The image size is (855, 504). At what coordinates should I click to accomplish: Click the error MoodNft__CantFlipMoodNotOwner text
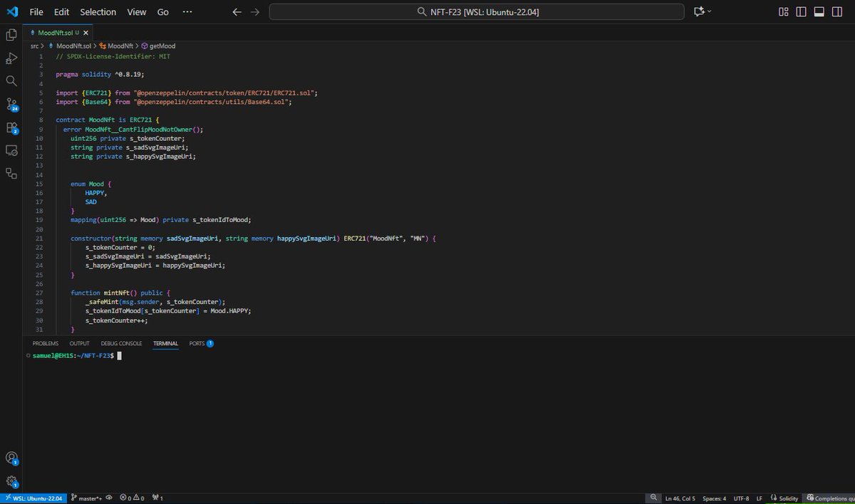tap(133, 130)
